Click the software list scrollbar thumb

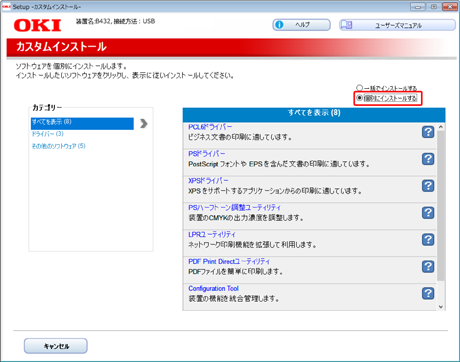click(441, 206)
